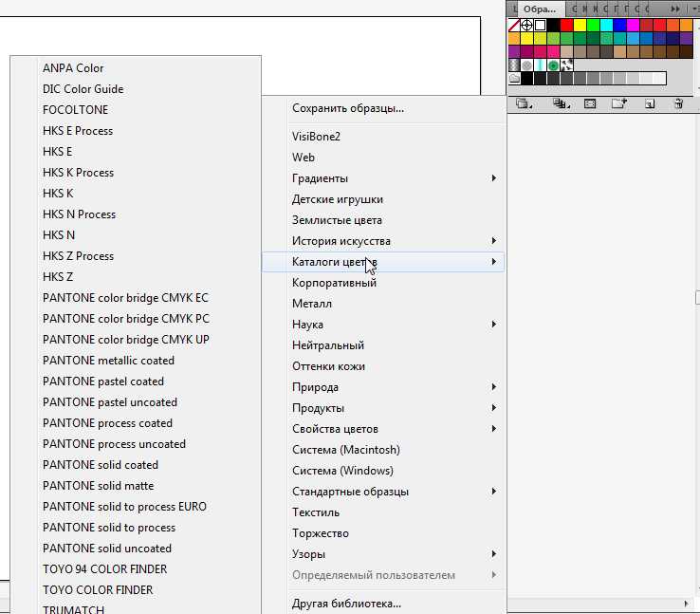Open HKS Z catalog

pos(136,277)
